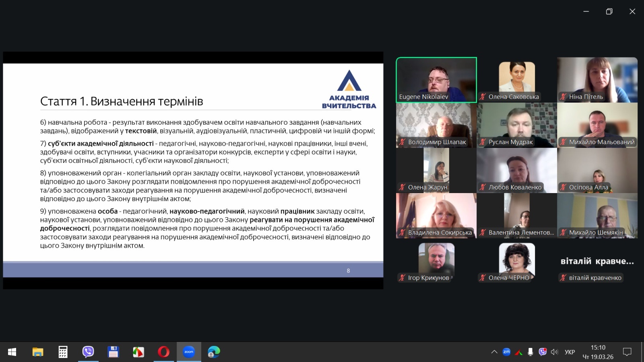Click the віталій кравченко participant tile
Screen dimensions: 644x362
pos(597,261)
